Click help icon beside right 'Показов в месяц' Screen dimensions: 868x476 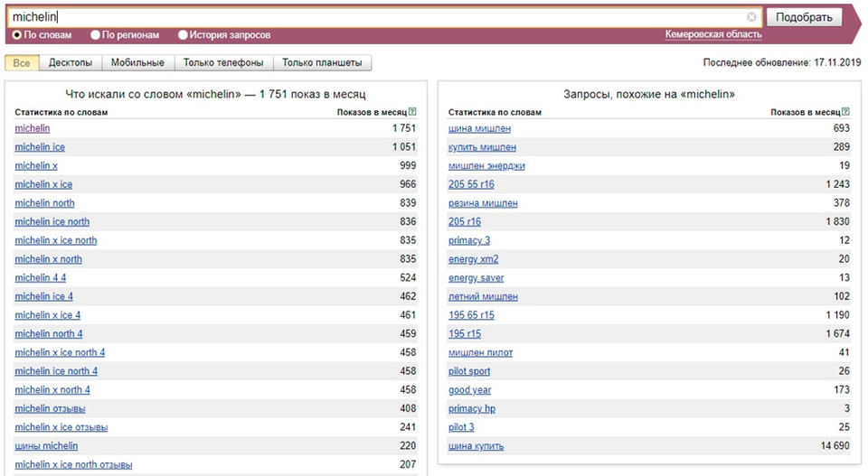845,112
